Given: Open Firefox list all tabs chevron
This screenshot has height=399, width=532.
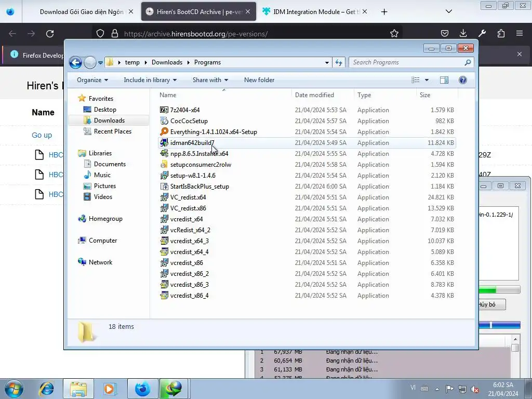Looking at the screenshot, I should click(x=448, y=11).
